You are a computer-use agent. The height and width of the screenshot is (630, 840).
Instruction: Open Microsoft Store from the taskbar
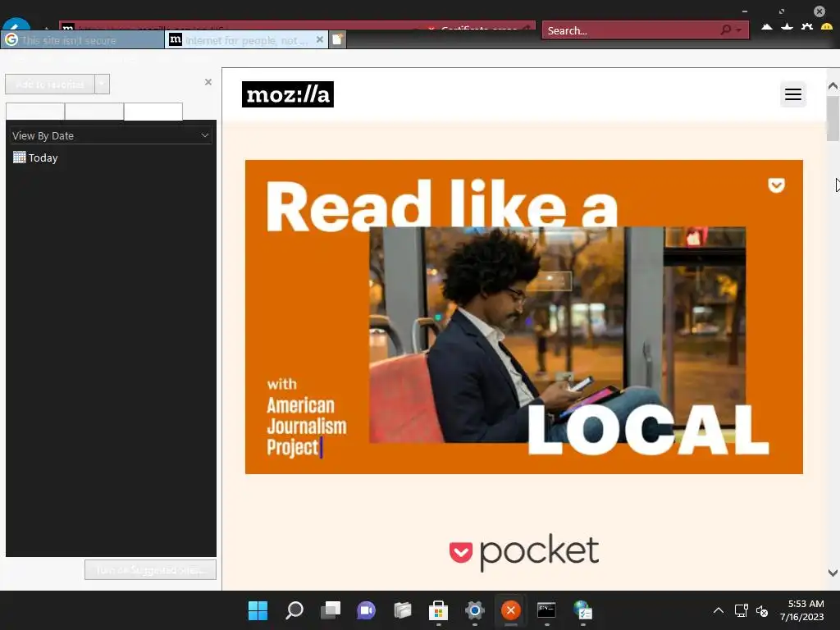coord(438,610)
